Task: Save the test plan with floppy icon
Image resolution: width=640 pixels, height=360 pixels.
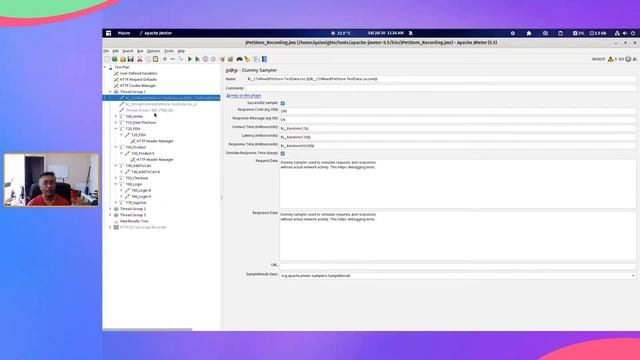Action: pos(131,59)
